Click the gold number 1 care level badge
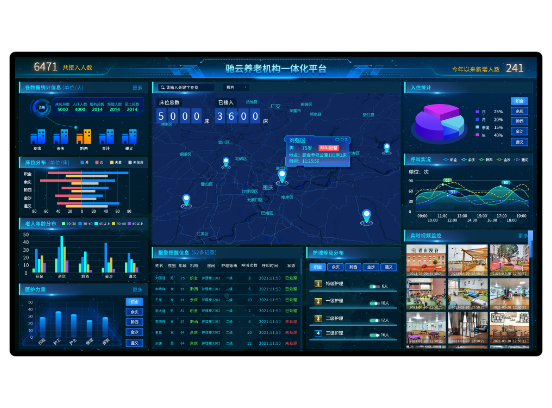 click(x=318, y=283)
